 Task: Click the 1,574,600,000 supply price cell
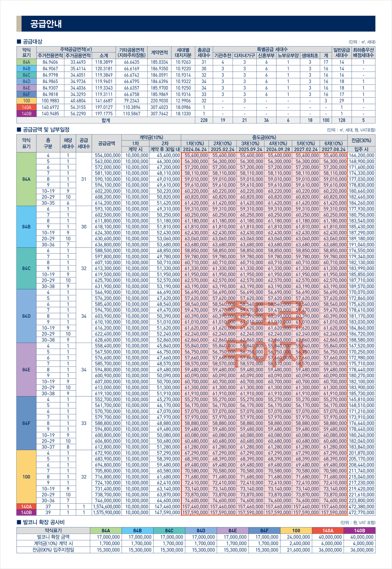point(107,507)
